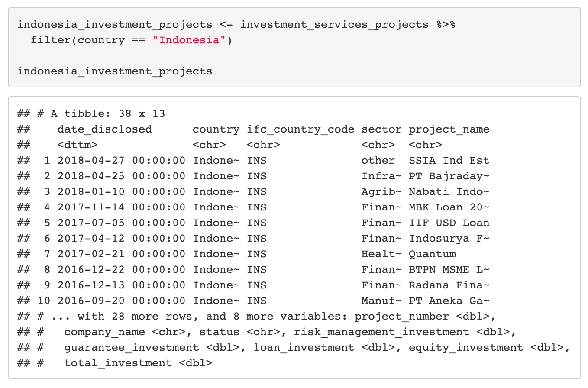Screen dimensions: 588x388
Task: Click project name SSIA Ind Est
Action: click(x=449, y=161)
